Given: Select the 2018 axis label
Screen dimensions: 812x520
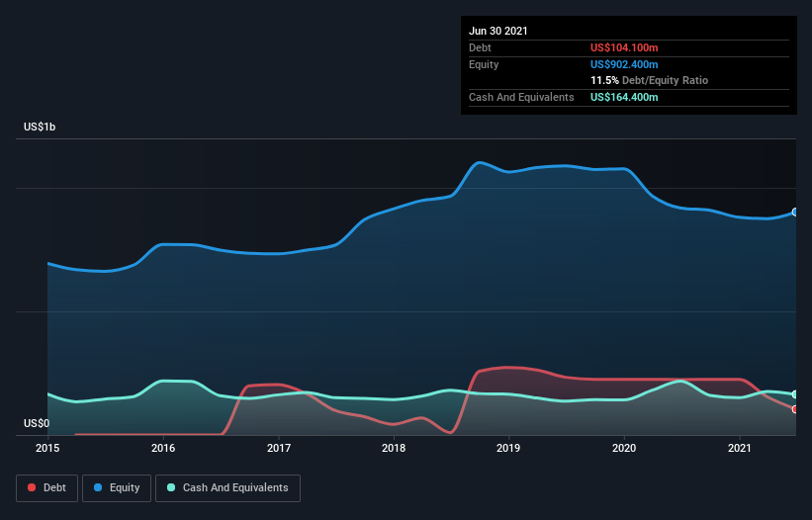Looking at the screenshot, I should click(x=394, y=448).
